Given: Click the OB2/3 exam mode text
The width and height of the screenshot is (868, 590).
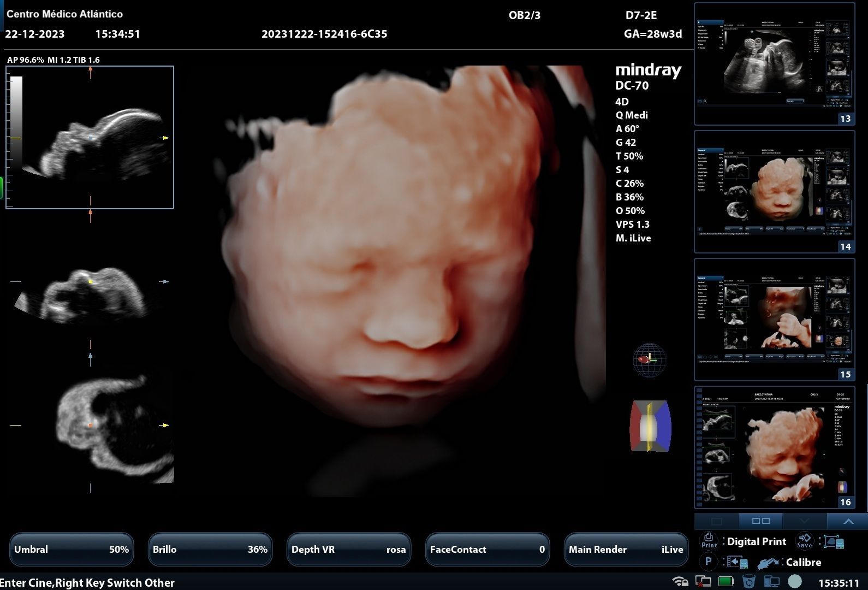Looking at the screenshot, I should point(525,15).
